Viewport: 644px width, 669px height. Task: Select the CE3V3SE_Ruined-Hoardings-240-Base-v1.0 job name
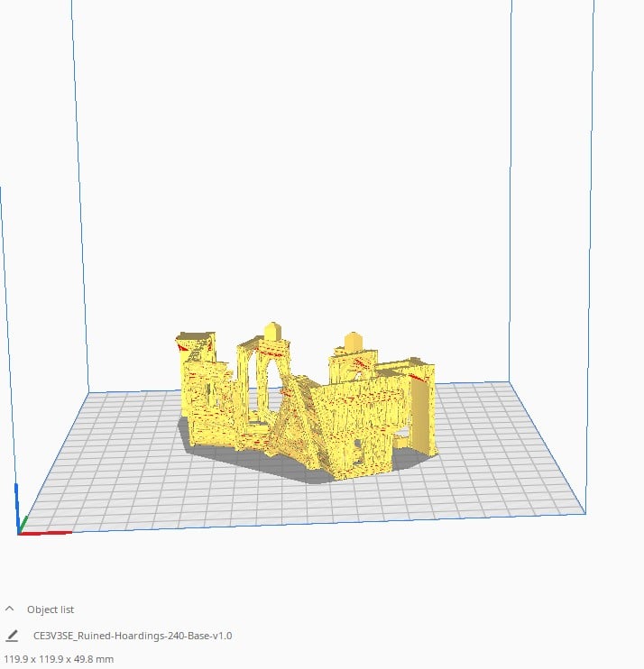point(132,636)
